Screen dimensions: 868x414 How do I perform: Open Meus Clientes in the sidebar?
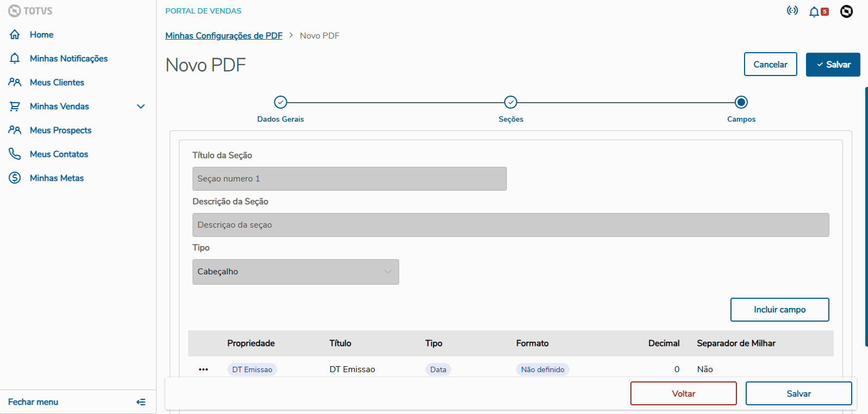[x=57, y=83]
